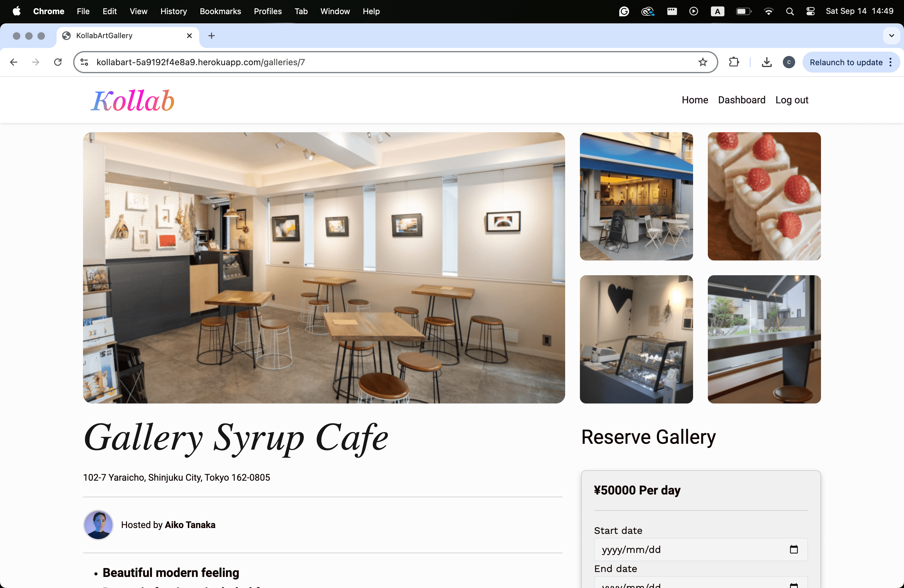Open the Start date calendar picker icon
The width and height of the screenshot is (904, 588).
pyautogui.click(x=794, y=549)
